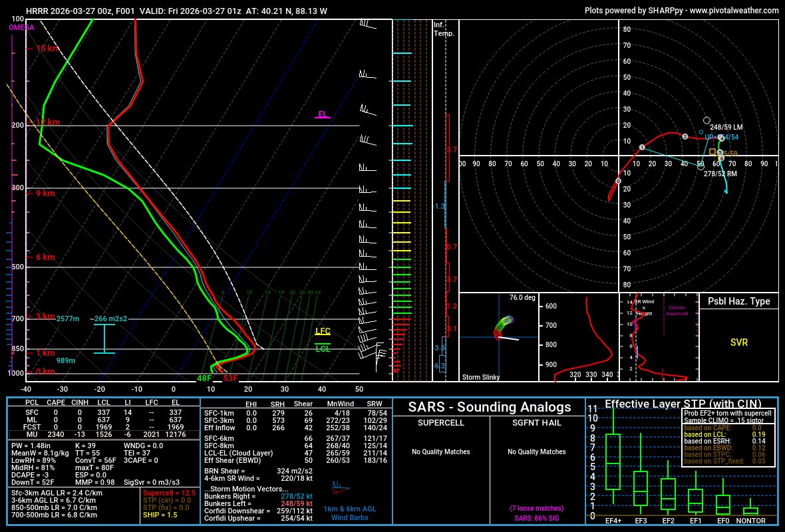Click the Bunkers Left 248/59 kt value
Screen dimensions: 785x532
coord(297,503)
